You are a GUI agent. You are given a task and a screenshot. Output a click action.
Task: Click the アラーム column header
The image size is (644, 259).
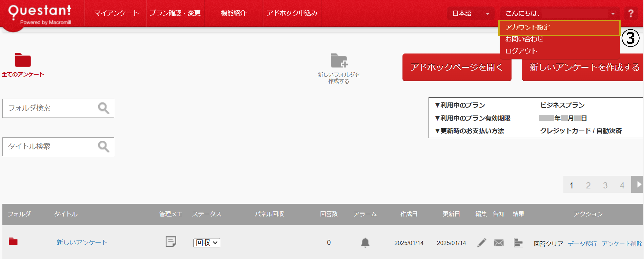(365, 214)
